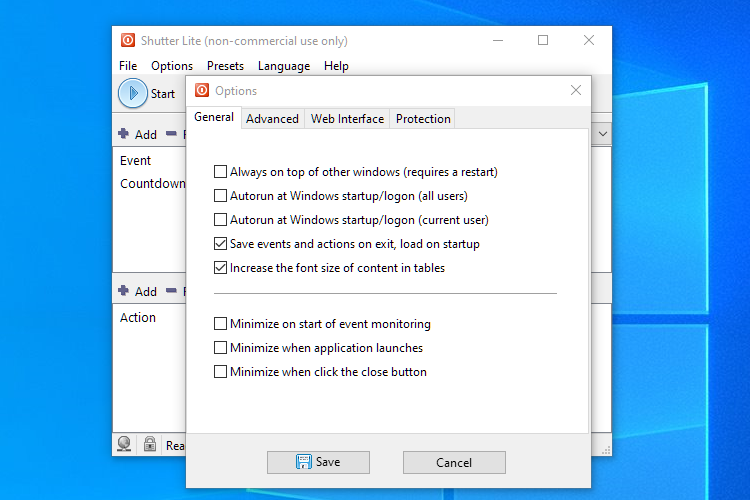Click the Shutter Lite title bar app icon
750x500 pixels.
128,40
